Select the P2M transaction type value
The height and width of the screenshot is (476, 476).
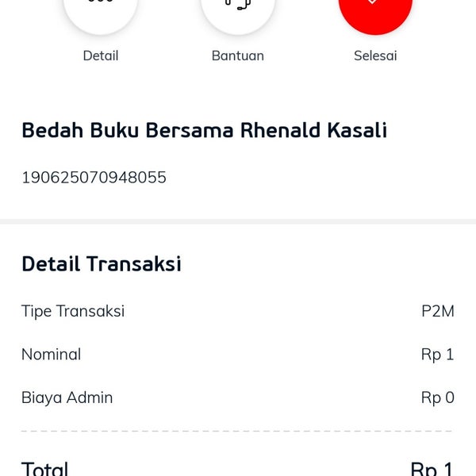coord(438,311)
